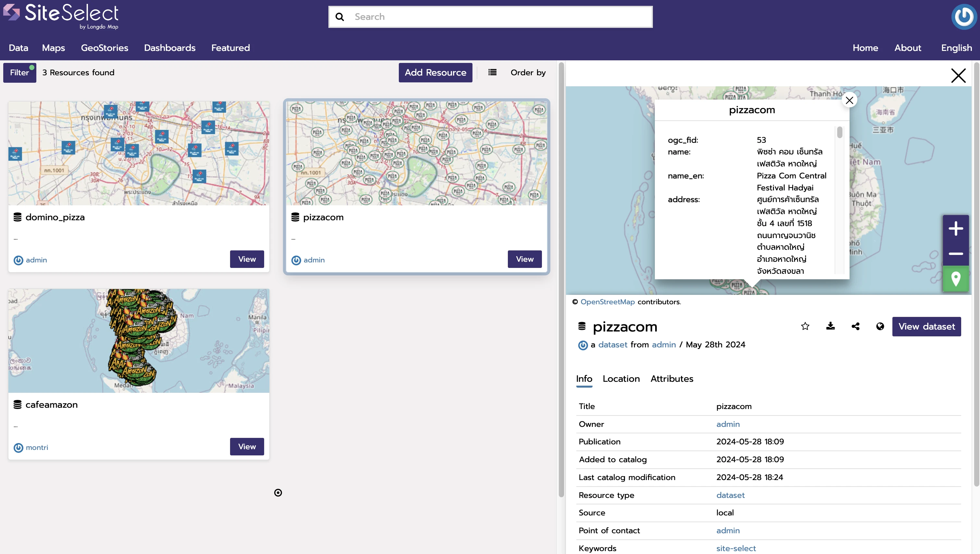Switch to list view layout icon
980x554 pixels.
point(492,72)
